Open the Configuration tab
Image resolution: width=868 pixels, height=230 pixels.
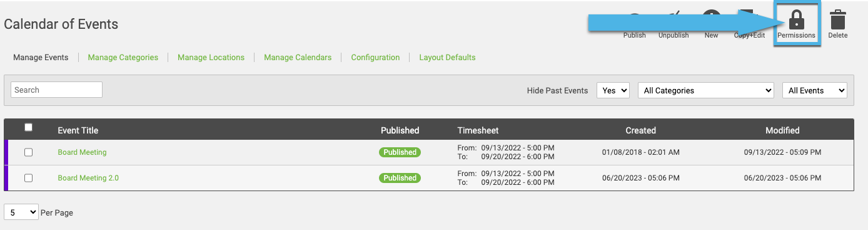(x=375, y=57)
